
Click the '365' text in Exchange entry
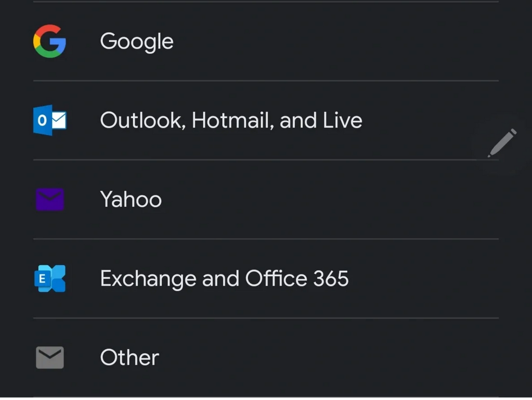[331, 279]
